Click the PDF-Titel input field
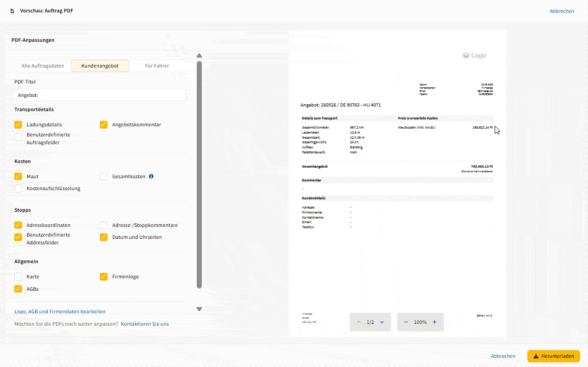Viewport: 588px width, 367px height. click(100, 95)
